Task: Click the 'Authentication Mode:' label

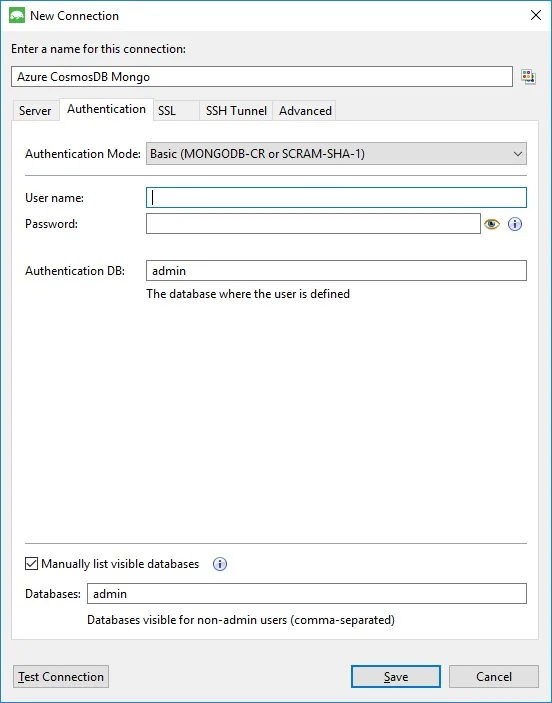Action: point(83,154)
